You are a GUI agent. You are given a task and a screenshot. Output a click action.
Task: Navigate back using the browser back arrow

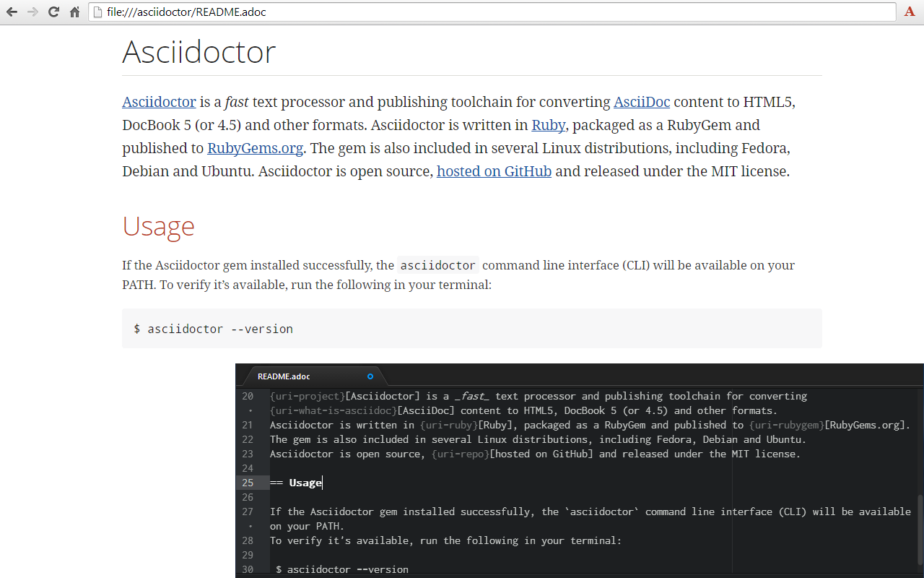12,12
